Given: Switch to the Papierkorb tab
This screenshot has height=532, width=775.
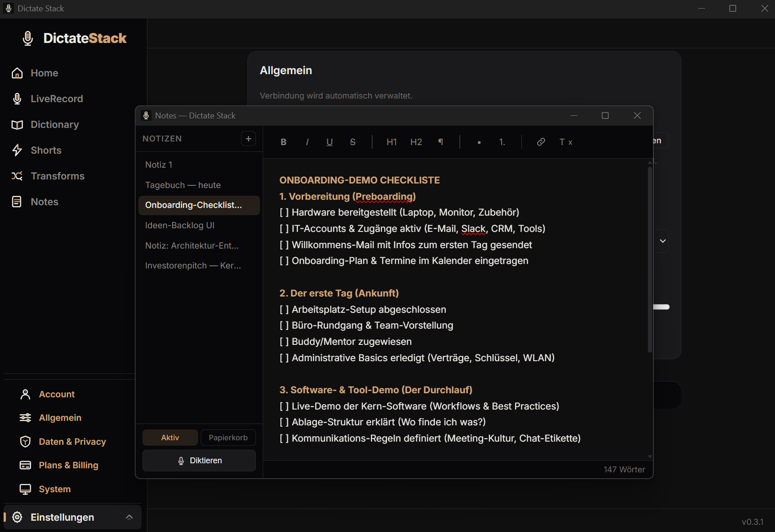Looking at the screenshot, I should tap(228, 438).
